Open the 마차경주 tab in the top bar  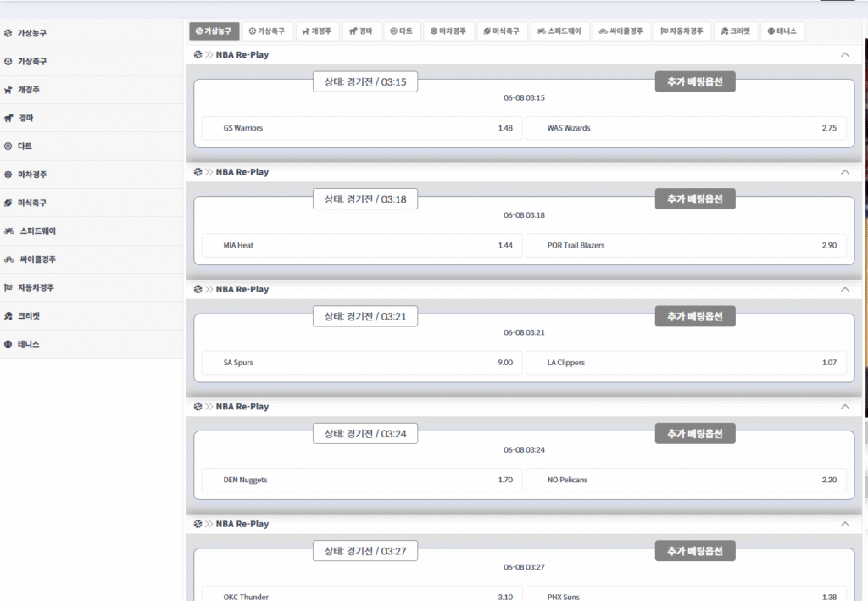click(448, 31)
